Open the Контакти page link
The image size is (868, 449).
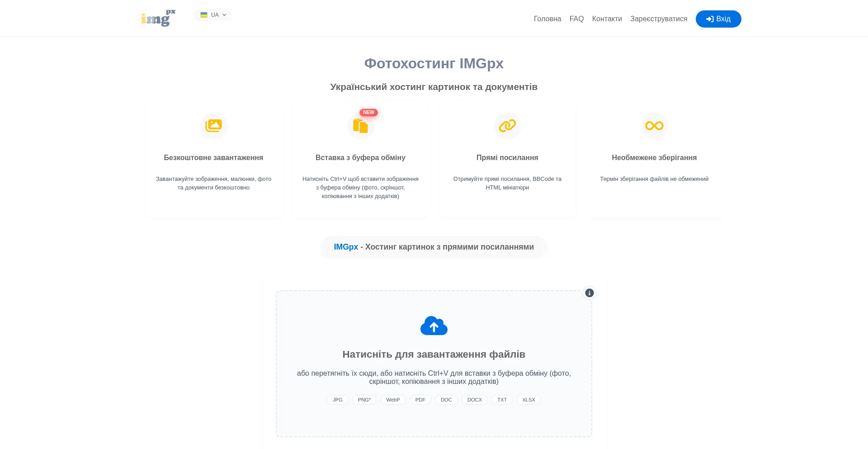point(607,19)
